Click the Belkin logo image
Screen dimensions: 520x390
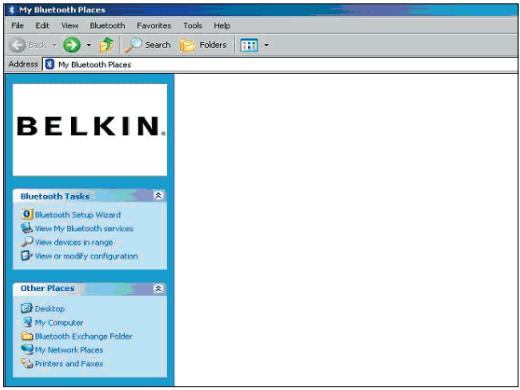coord(90,129)
